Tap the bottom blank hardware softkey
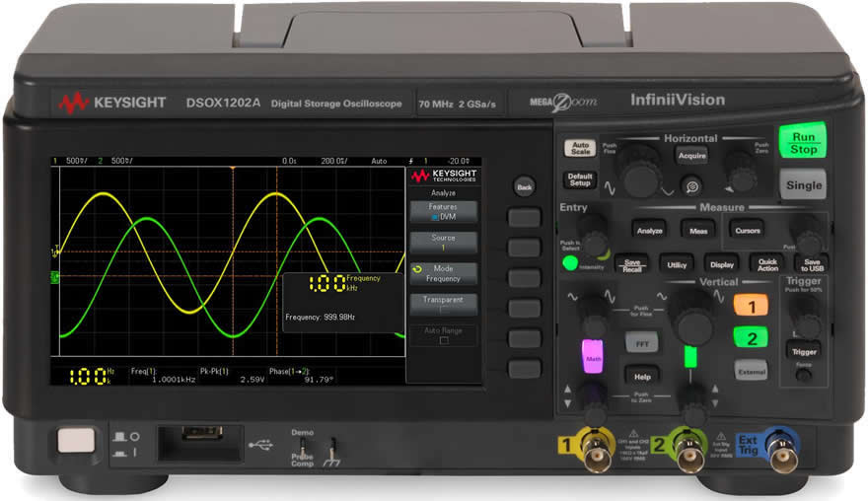Image resolution: width=868 pixels, height=501 pixels. pyautogui.click(x=524, y=369)
